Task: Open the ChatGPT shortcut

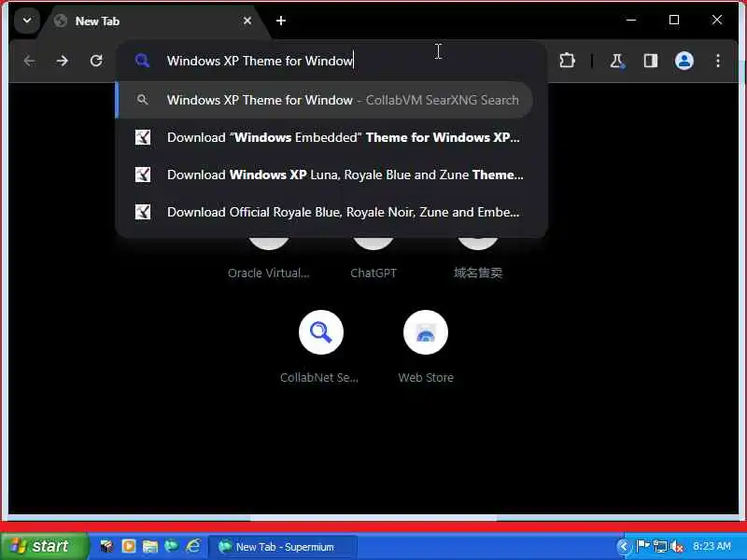Action: (373, 259)
